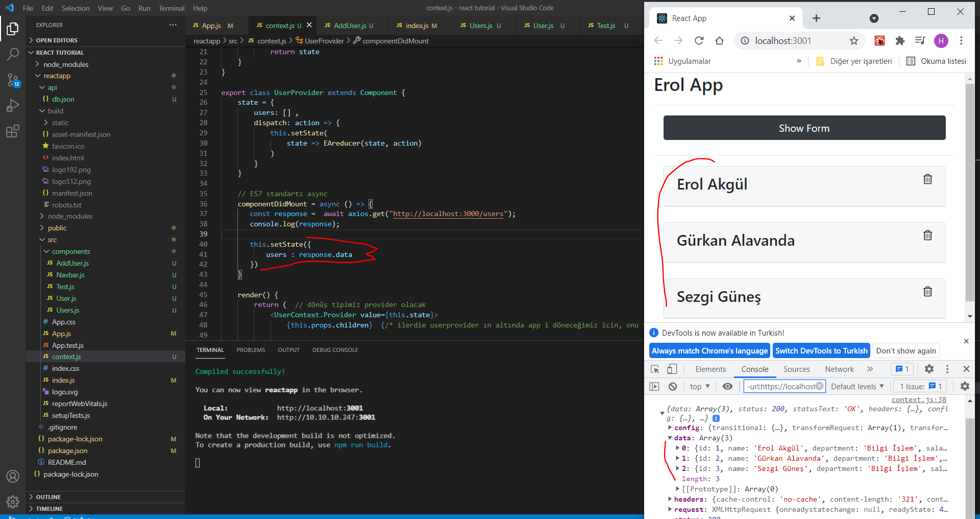Open the Terminal menu
The width and height of the screenshot is (980, 519).
[171, 8]
